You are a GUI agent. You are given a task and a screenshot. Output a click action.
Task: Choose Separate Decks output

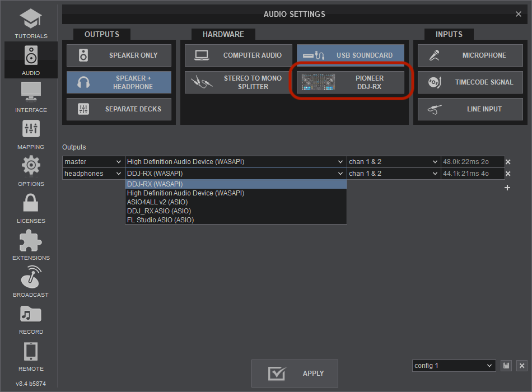[119, 109]
